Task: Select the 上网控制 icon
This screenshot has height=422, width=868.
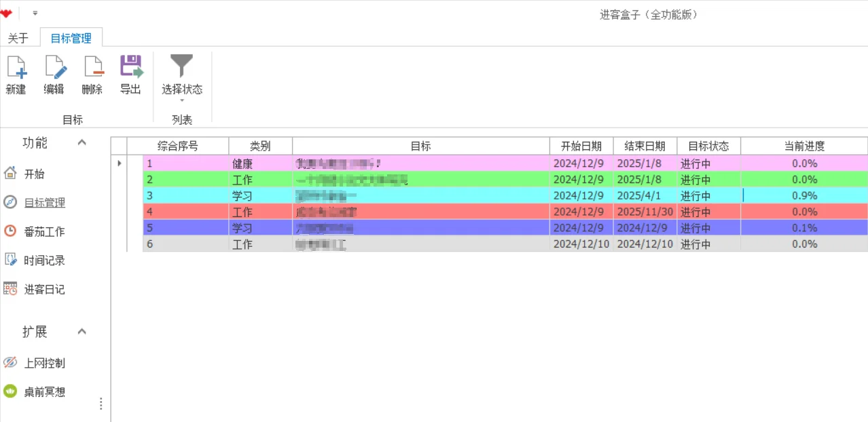Action: 10,363
